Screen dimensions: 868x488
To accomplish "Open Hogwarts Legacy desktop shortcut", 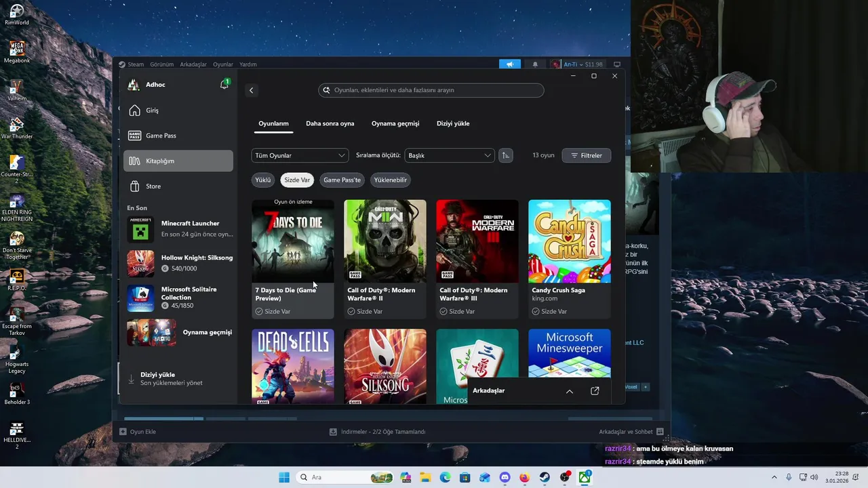I will (x=17, y=359).
